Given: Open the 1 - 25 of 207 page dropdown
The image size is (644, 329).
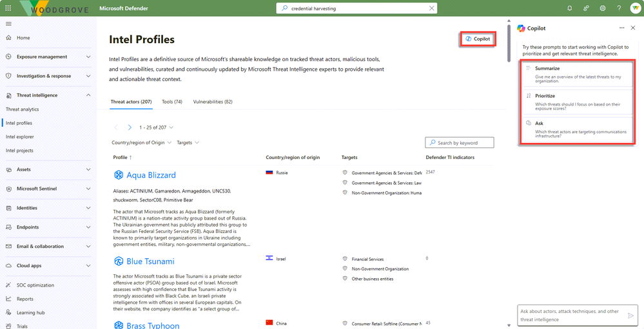Looking at the screenshot, I should (x=156, y=127).
